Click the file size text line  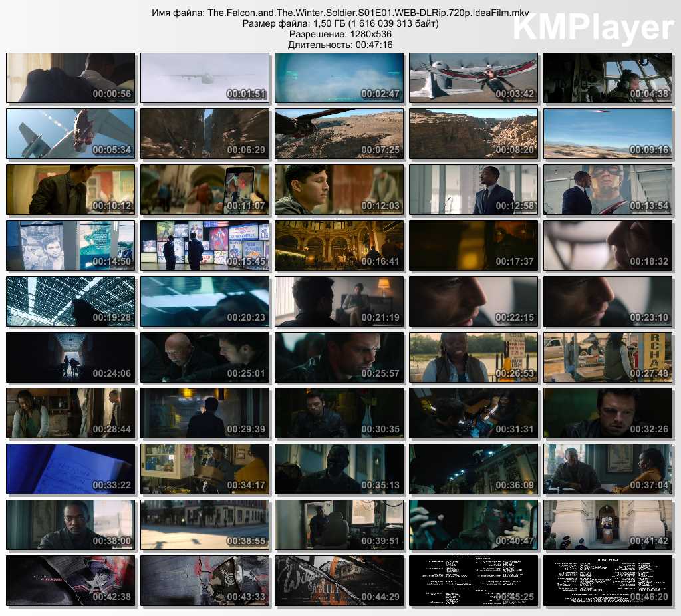(340, 24)
